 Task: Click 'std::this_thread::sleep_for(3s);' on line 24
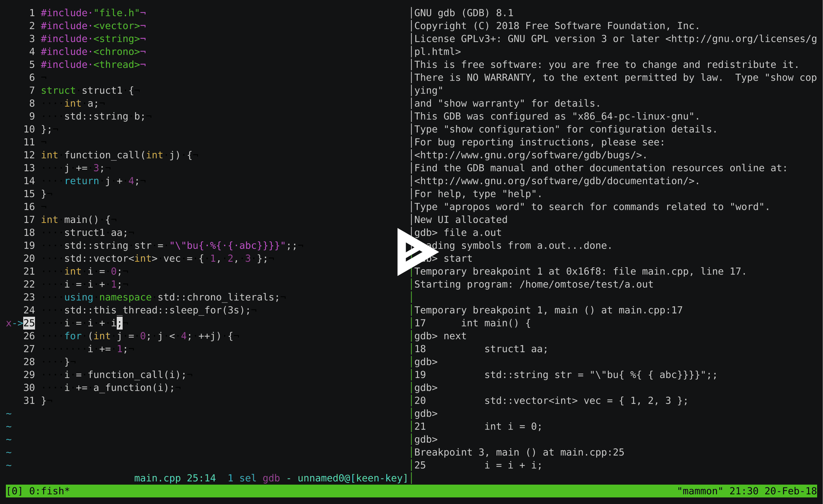click(x=158, y=310)
